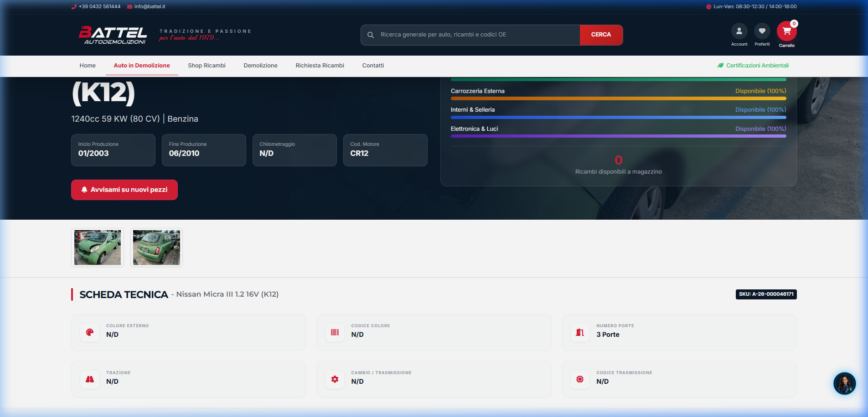
Task: Click 'Disponibile (100%)' for Elettronica & Luci
Action: [x=760, y=129]
